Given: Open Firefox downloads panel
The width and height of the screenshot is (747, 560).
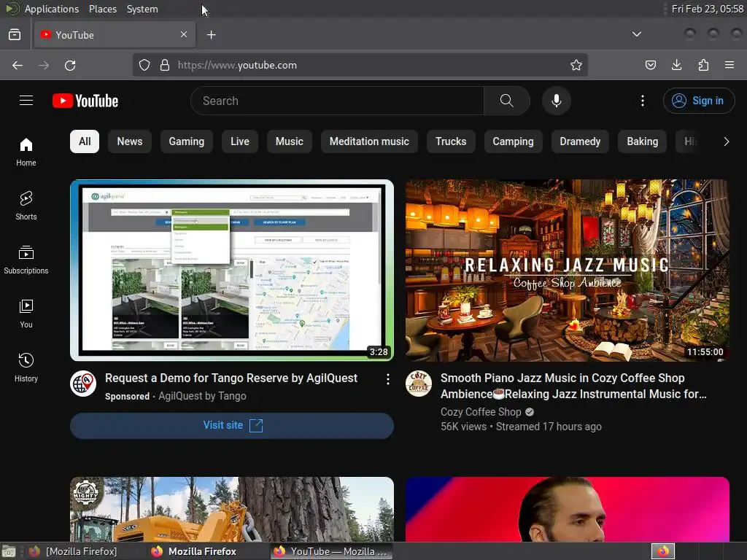Looking at the screenshot, I should pyautogui.click(x=676, y=65).
